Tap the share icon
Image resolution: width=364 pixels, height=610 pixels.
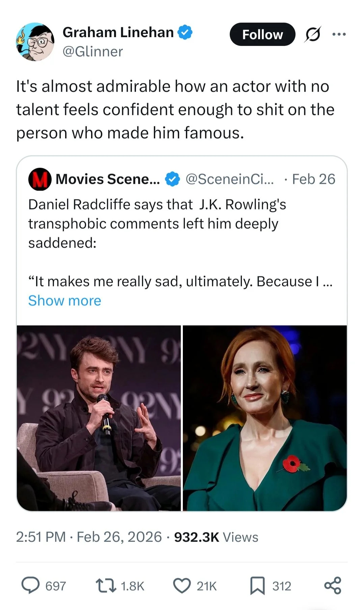pyautogui.click(x=333, y=585)
